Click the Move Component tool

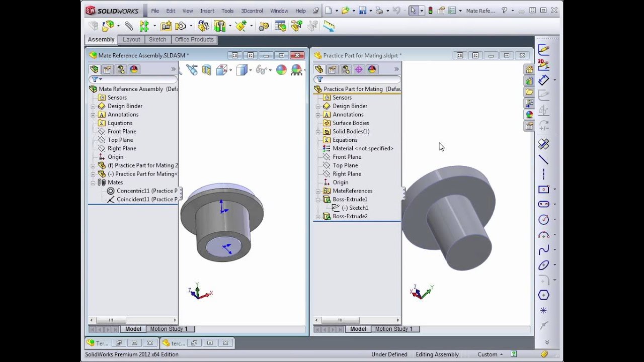click(x=181, y=26)
